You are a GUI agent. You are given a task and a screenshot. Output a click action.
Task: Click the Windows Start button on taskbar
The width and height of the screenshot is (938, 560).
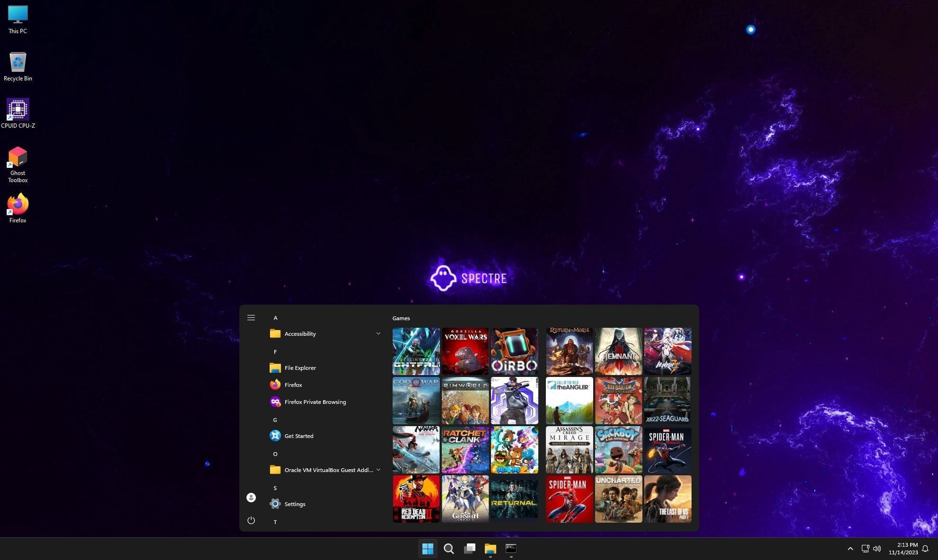pos(428,549)
